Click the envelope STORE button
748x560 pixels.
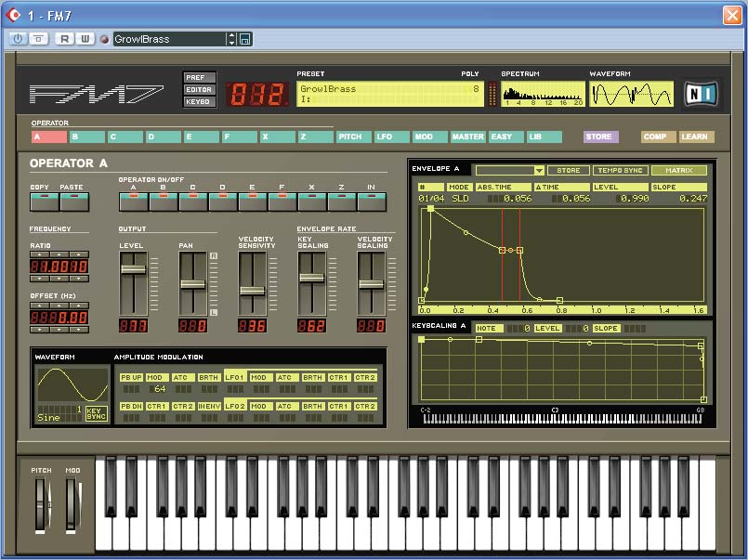tap(568, 170)
